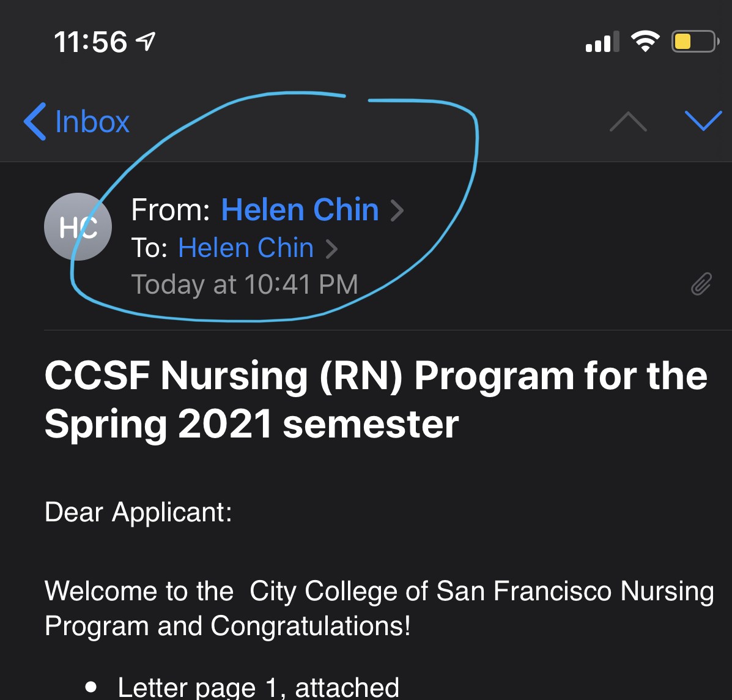Viewport: 732px width, 700px height.
Task: Open recipient Helen Chin in To field
Action: pyautogui.click(x=246, y=248)
